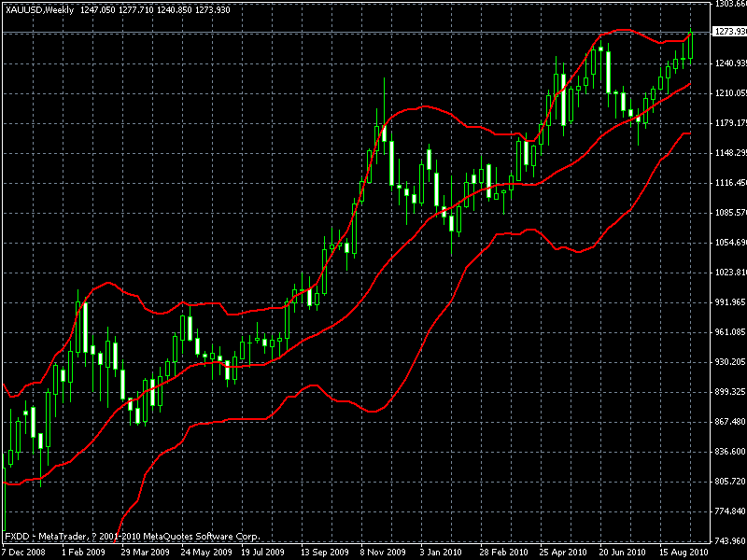The image size is (747, 560).
Task: Click the 24 May 2009 date label
Action: point(206,553)
